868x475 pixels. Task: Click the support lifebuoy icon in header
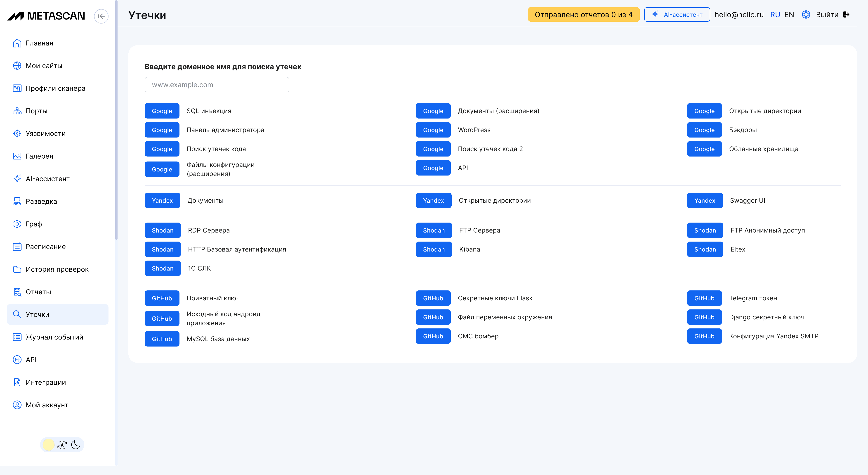point(806,14)
